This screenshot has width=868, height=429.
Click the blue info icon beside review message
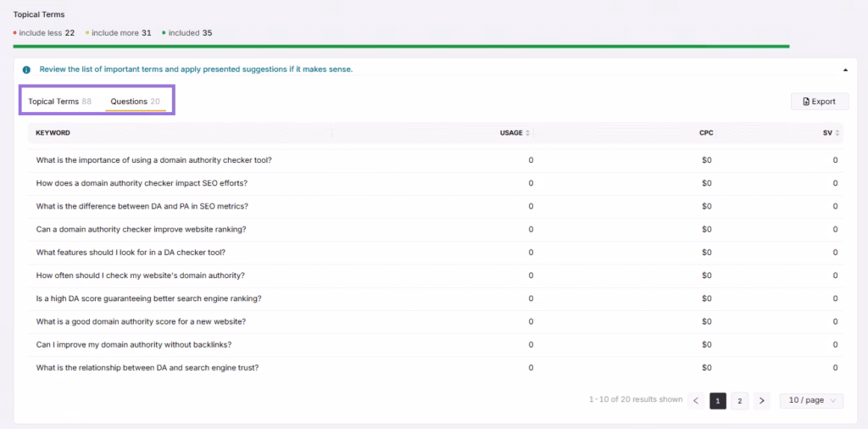26,70
